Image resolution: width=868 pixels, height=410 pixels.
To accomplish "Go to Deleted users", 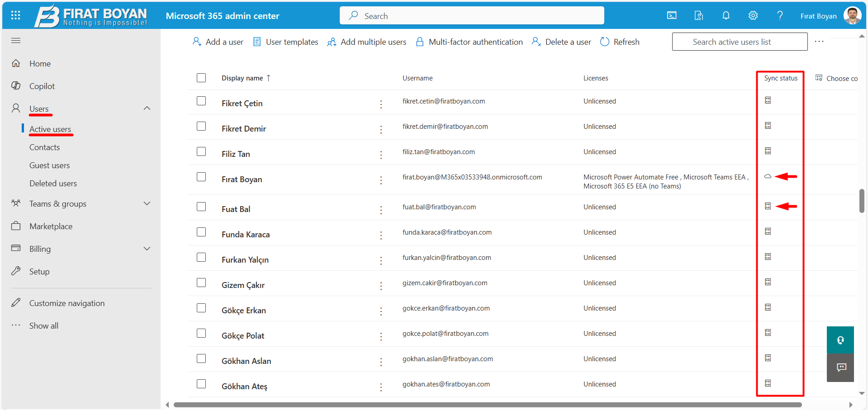I will 53,184.
